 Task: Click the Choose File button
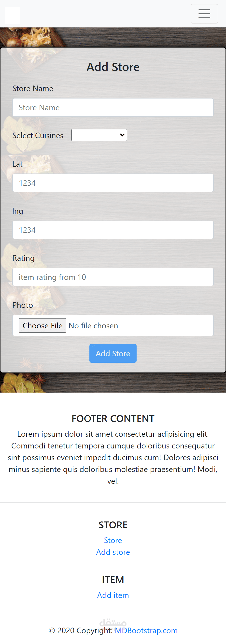coord(42,325)
